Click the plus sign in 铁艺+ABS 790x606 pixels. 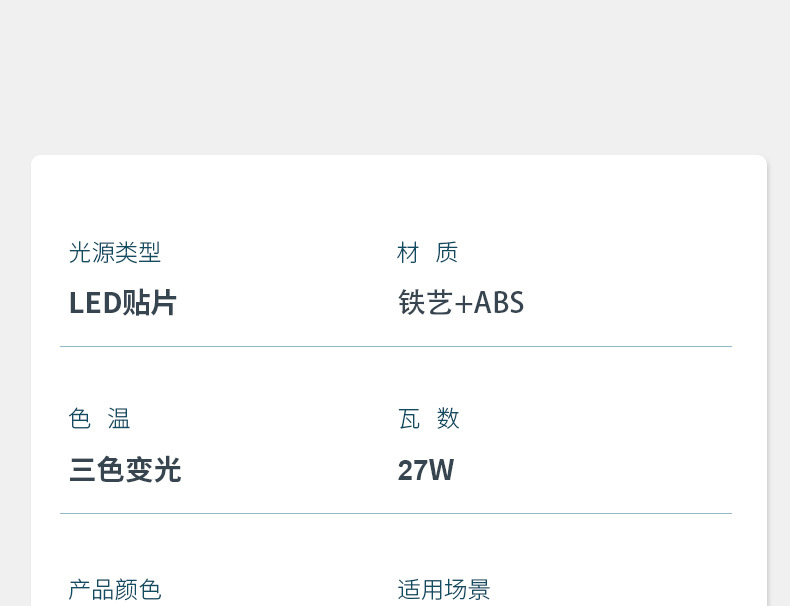[462, 303]
